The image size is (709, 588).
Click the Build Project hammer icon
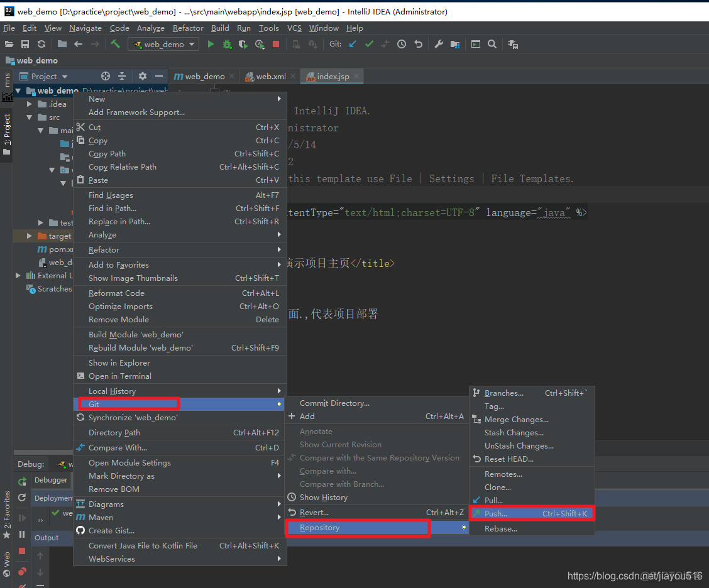coord(115,44)
